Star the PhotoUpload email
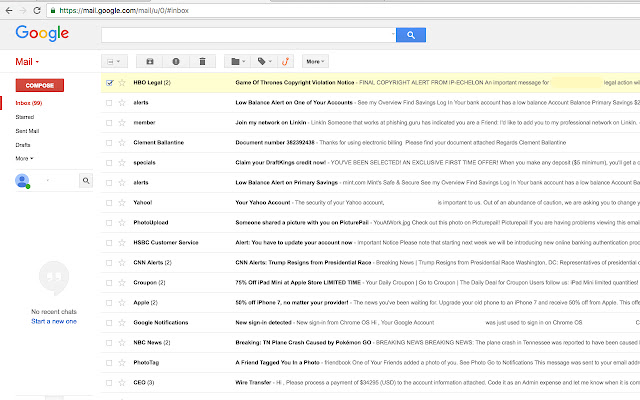The height and width of the screenshot is (400, 640). (x=122, y=223)
